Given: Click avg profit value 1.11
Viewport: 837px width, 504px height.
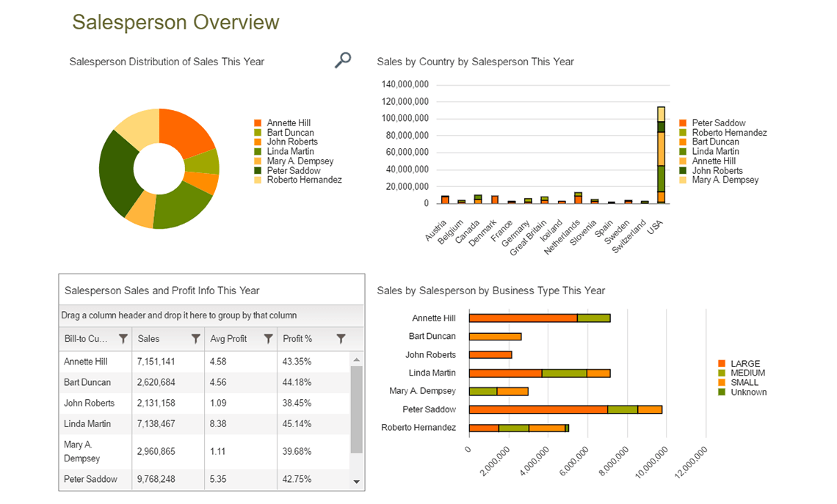Looking at the screenshot, I should (217, 451).
